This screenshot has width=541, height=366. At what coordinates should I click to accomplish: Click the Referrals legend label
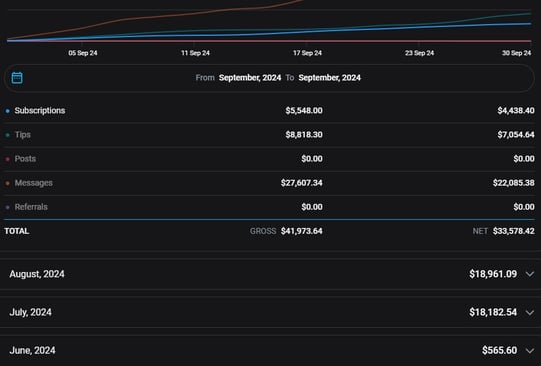[31, 207]
